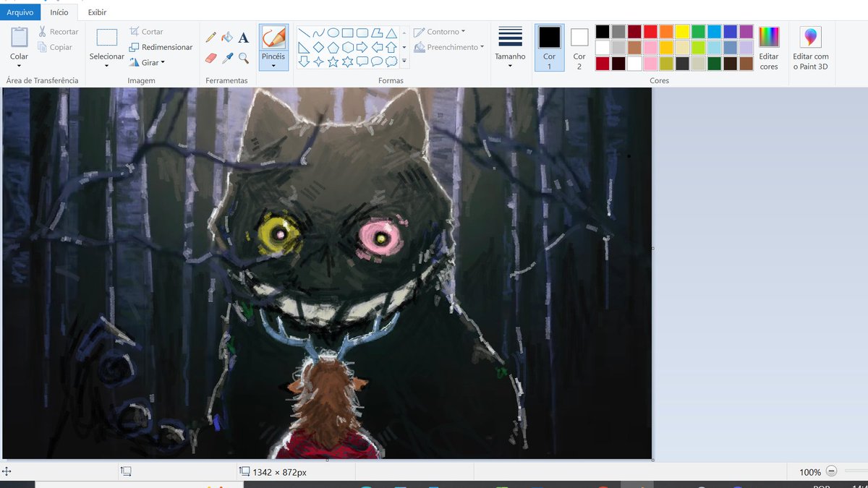
Task: Activate the Cor 2 color slot
Action: 579,48
